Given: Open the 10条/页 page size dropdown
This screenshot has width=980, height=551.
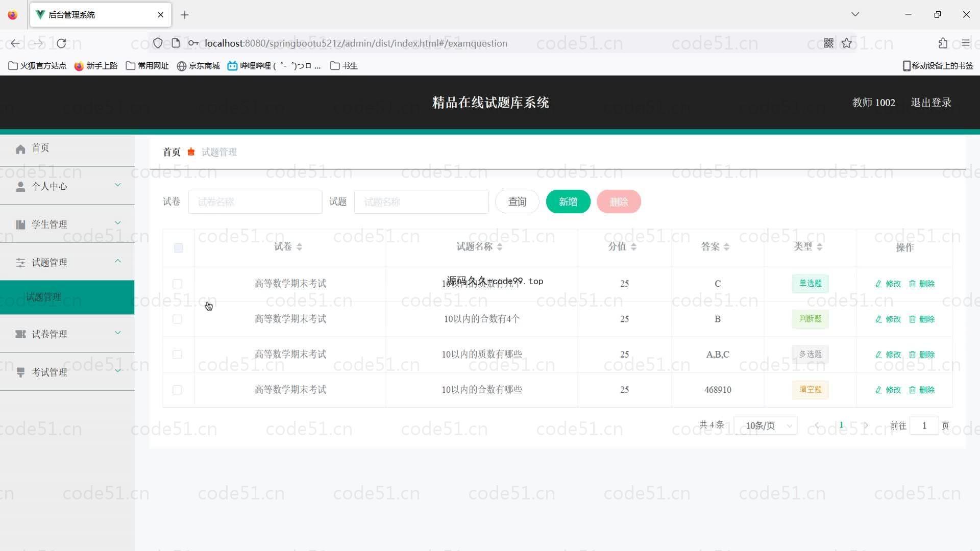Looking at the screenshot, I should [766, 425].
